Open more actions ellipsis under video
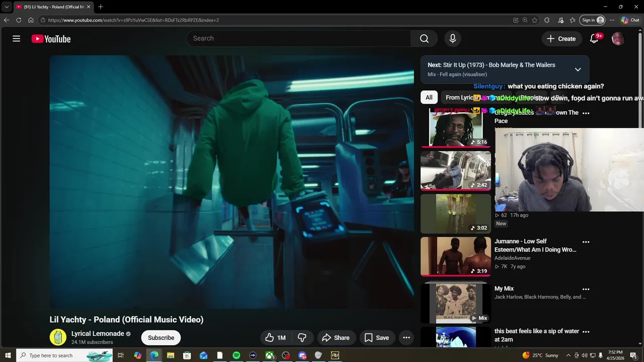This screenshot has width=644, height=362. click(x=407, y=338)
